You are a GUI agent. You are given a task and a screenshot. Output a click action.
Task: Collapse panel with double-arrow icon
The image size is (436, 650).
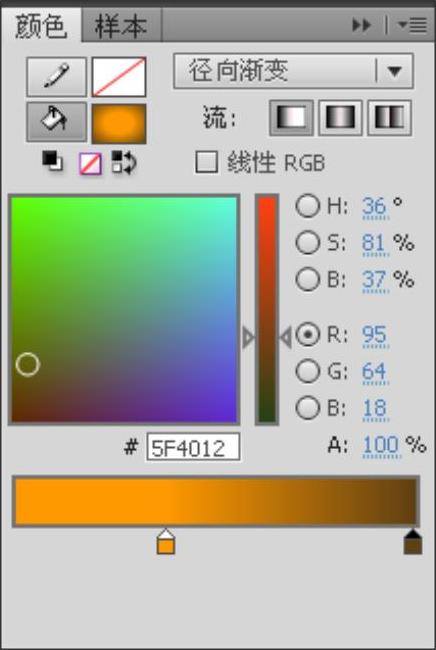click(x=361, y=26)
